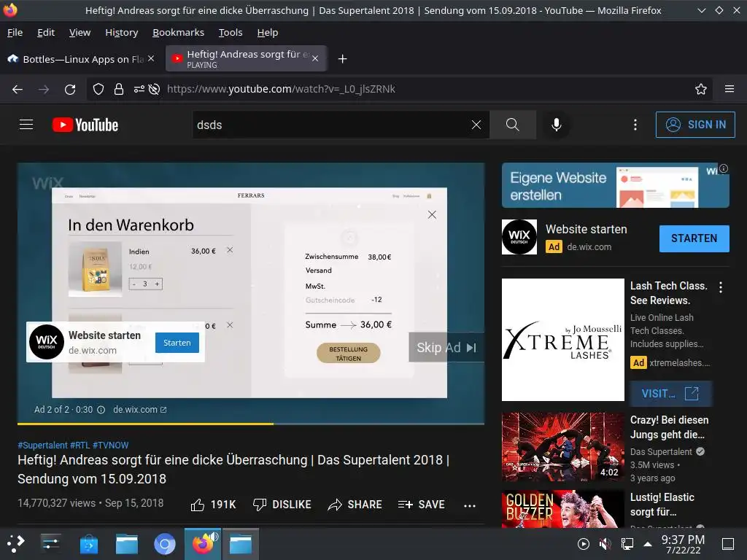Click the Wix logo beside Website starten
This screenshot has height=560, width=747.
pyautogui.click(x=519, y=237)
